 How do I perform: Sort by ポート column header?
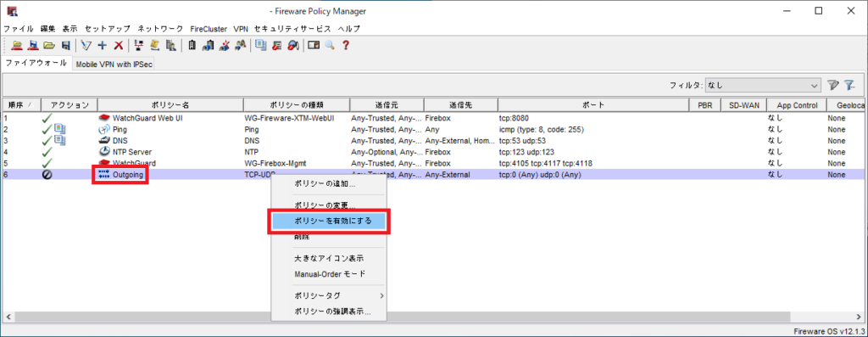click(x=593, y=104)
